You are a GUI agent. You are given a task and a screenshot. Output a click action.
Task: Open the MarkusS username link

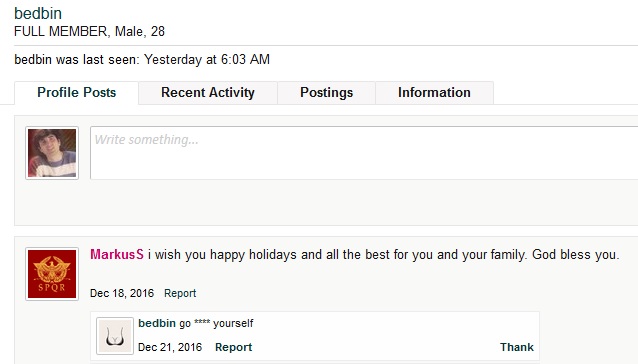click(117, 255)
